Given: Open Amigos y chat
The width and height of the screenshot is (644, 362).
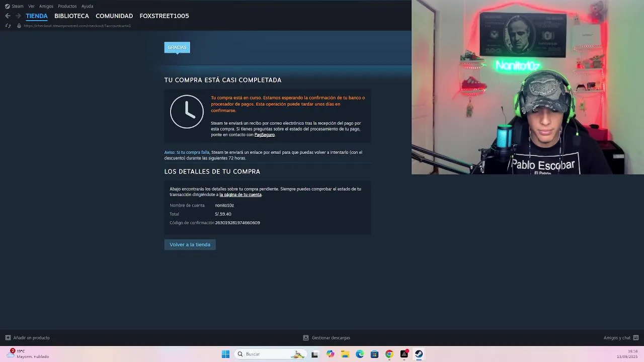Looking at the screenshot, I should (x=617, y=338).
